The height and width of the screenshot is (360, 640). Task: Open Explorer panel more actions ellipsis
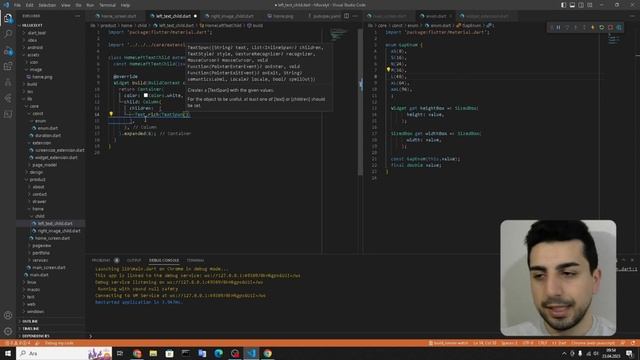(78, 16)
